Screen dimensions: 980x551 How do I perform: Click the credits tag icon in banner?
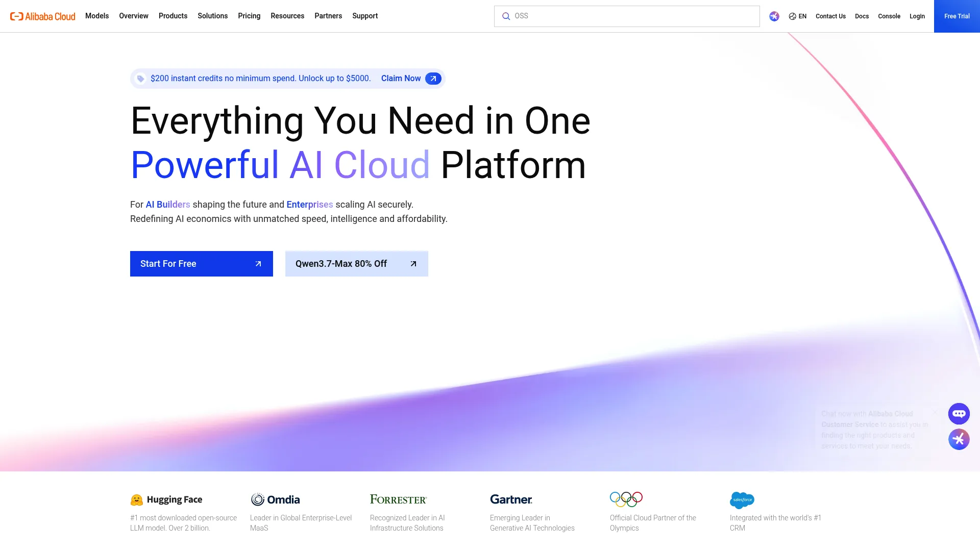pyautogui.click(x=140, y=79)
